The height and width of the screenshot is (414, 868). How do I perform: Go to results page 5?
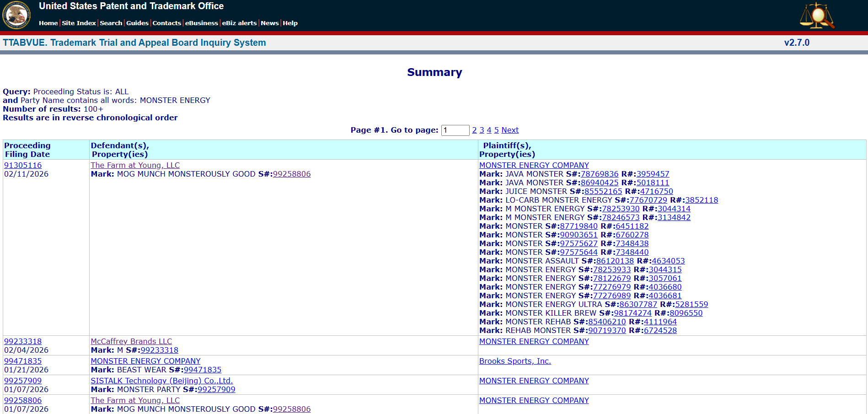tap(496, 130)
